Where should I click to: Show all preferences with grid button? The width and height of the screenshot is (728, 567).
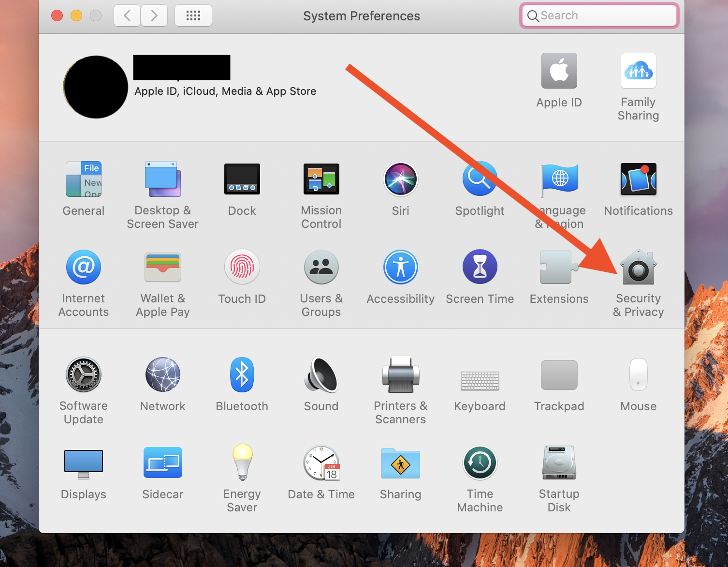click(193, 15)
